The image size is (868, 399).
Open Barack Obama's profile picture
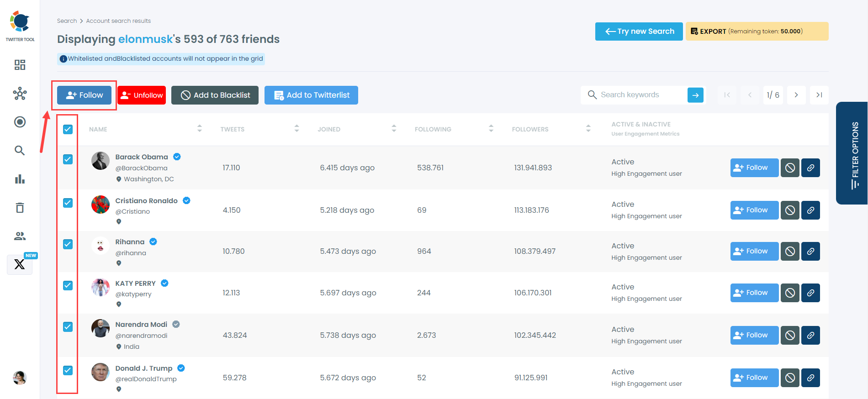(x=101, y=161)
